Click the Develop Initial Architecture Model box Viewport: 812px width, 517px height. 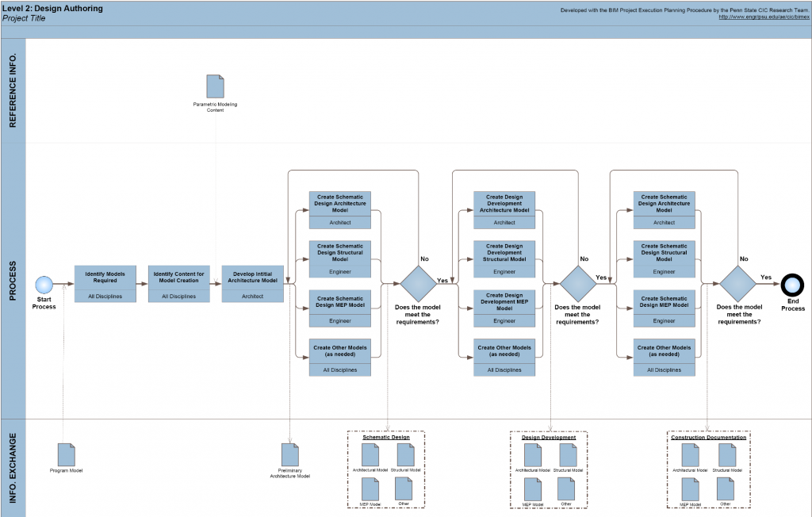[252, 283]
